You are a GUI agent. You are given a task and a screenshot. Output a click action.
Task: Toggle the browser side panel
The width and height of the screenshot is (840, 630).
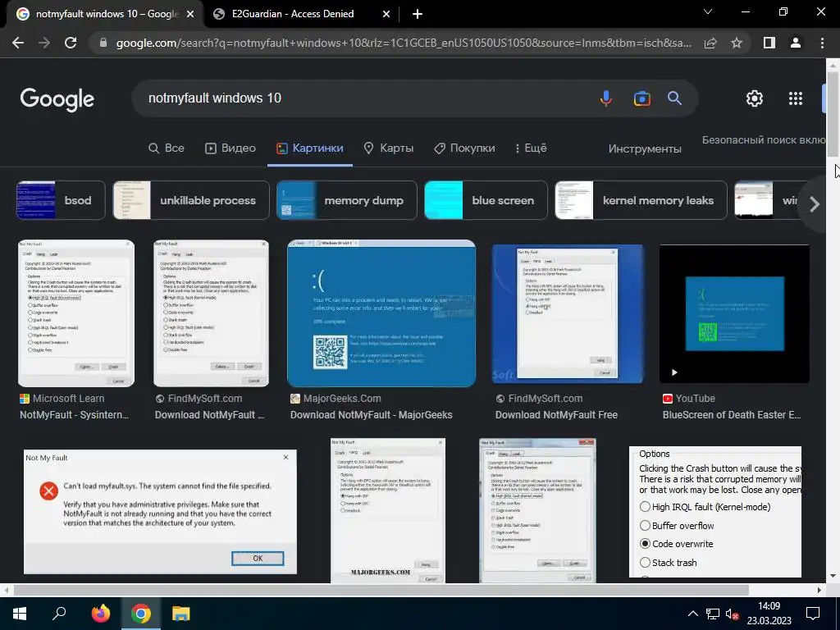pos(769,43)
